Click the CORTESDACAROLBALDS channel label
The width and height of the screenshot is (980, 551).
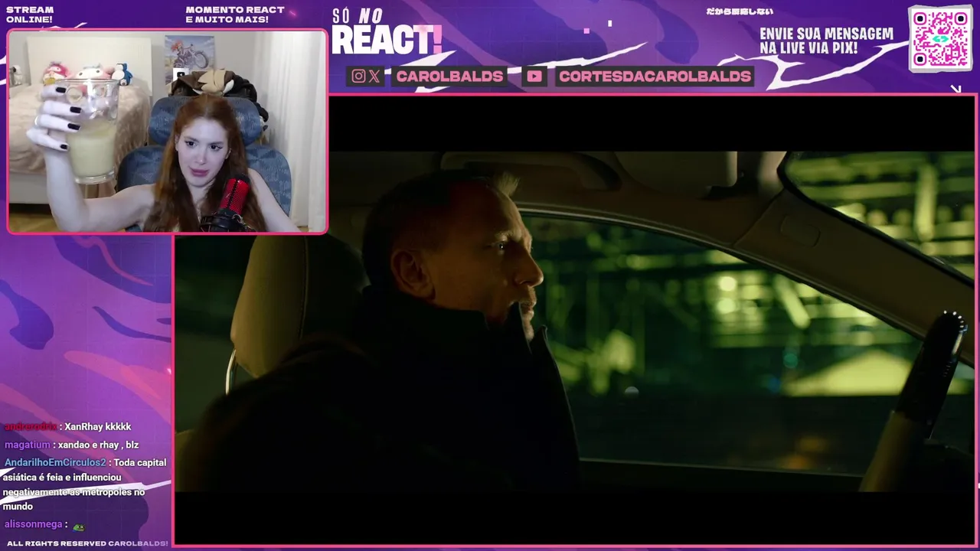tap(655, 77)
